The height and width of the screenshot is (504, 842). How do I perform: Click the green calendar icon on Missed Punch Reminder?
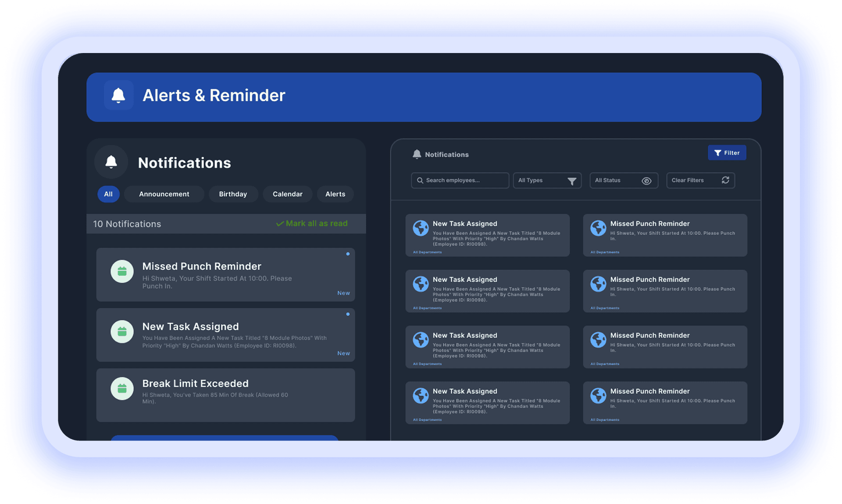[122, 271]
